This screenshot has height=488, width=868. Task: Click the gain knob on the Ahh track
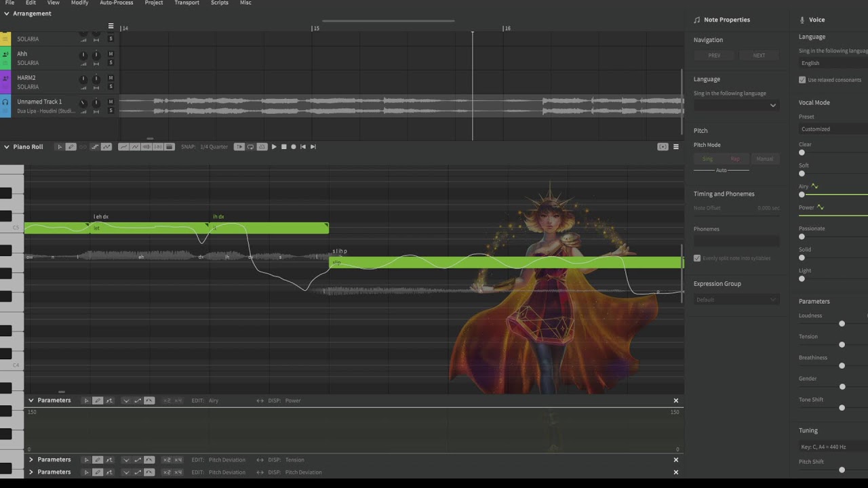[83, 55]
